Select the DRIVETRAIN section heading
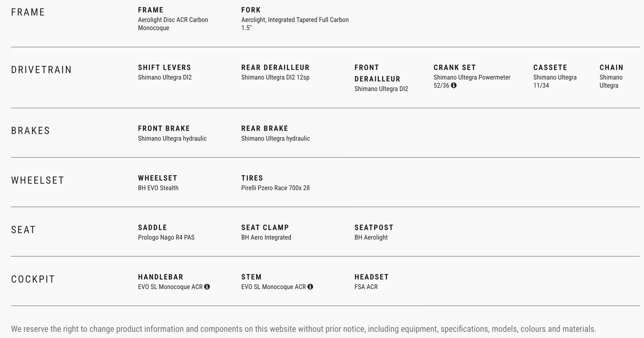Image resolution: width=644 pixels, height=338 pixels. 42,70
